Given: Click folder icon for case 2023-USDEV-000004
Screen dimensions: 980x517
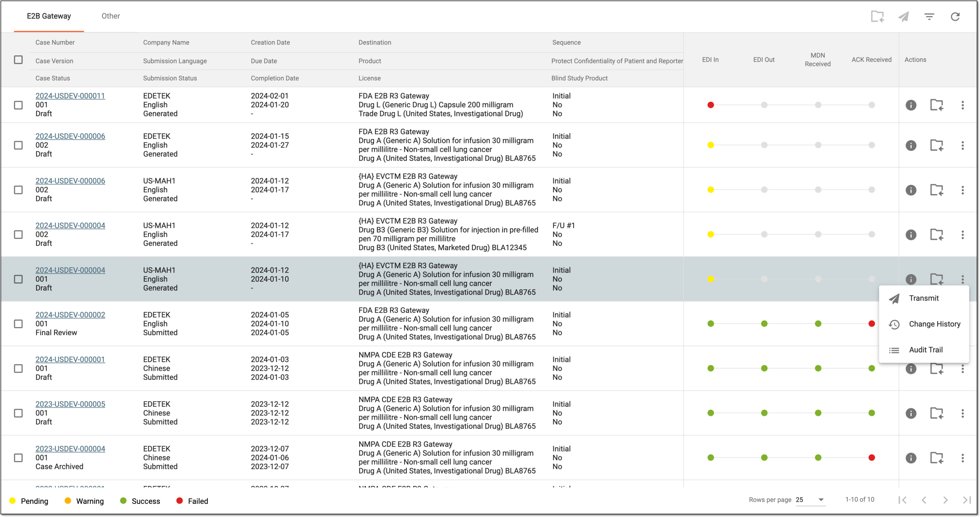Looking at the screenshot, I should tap(937, 458).
